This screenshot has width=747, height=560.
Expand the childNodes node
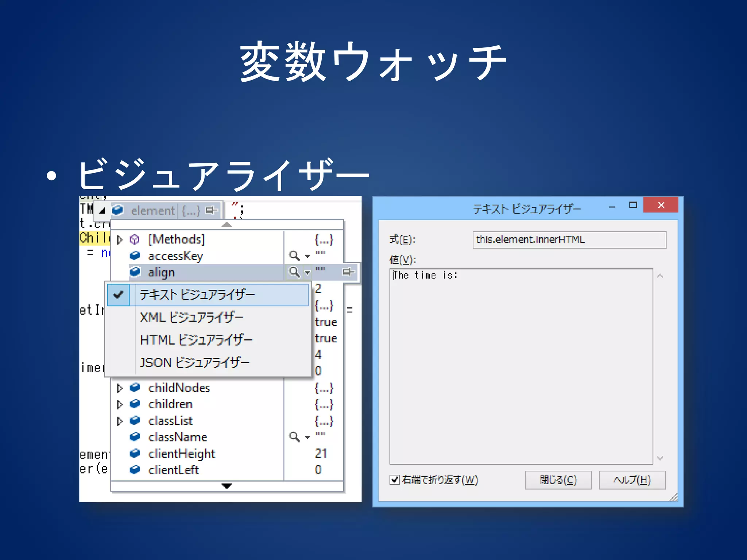[x=120, y=388]
